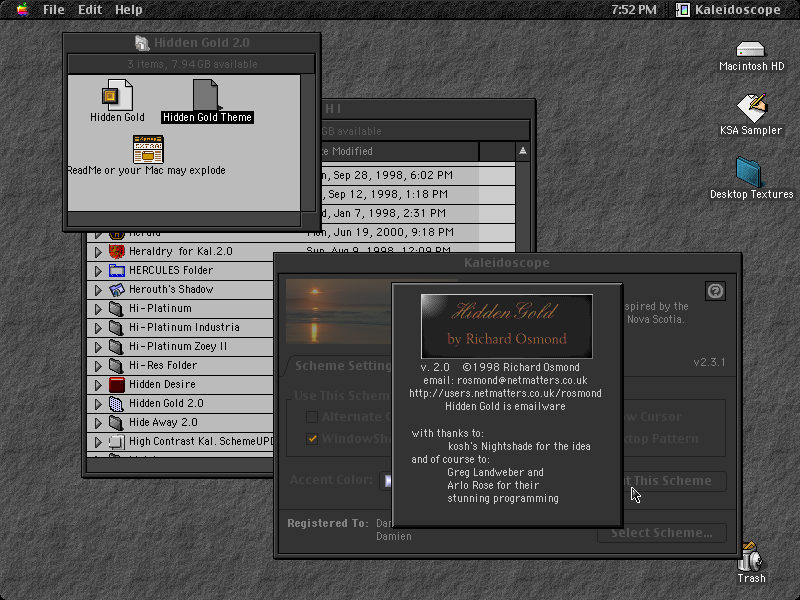Click the users.netmatters.co.uk/rosmond URL
800x600 pixels.
point(505,393)
